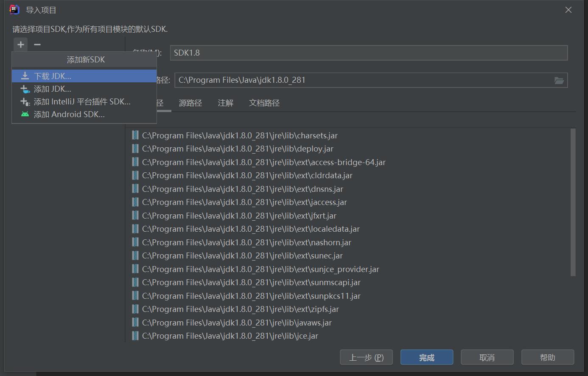
Task: Click the archive icon beside jce.jar
Action: (135, 336)
